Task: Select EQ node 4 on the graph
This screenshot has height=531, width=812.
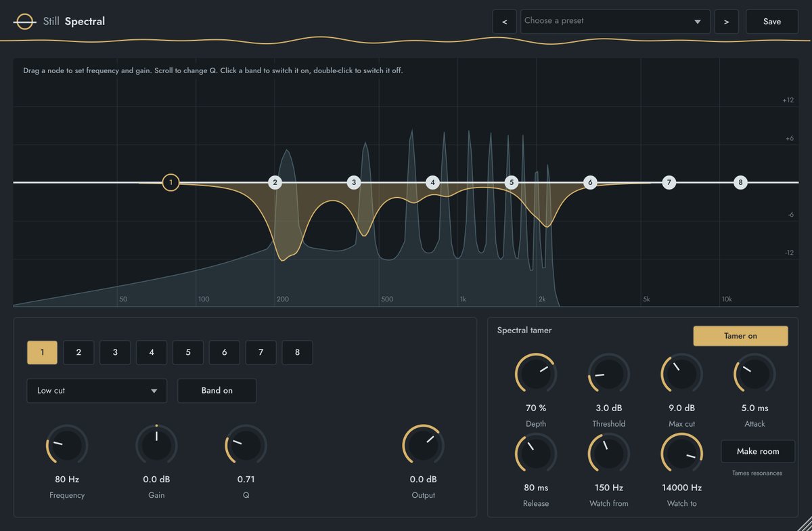Action: [x=433, y=182]
